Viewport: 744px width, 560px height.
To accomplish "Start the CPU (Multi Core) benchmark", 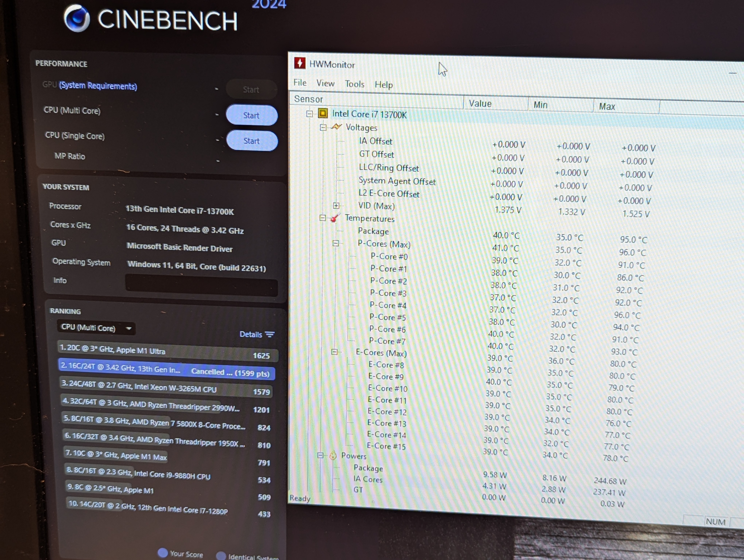I will tap(252, 115).
